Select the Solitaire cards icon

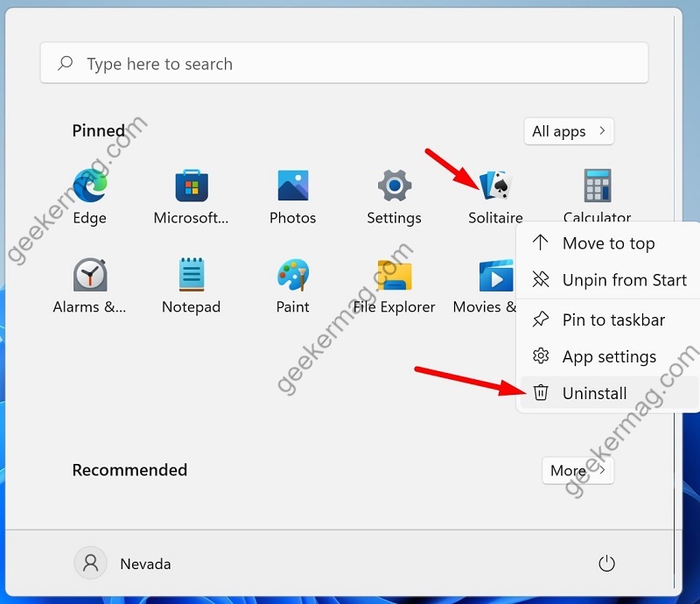pos(495,186)
